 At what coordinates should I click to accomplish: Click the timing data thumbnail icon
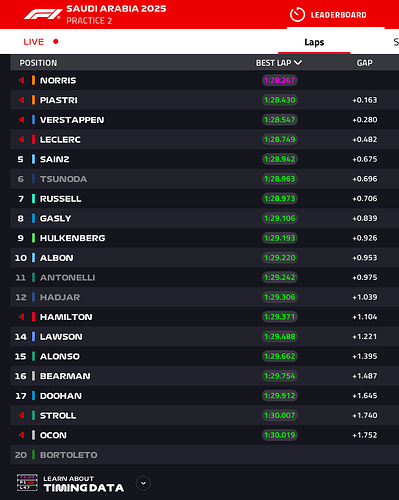[x=27, y=483]
